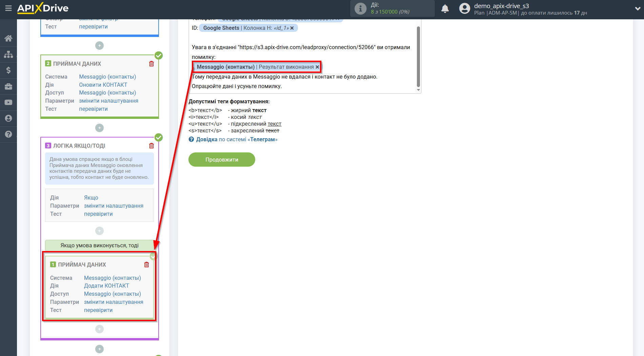Viewport: 644px width, 356px height.
Task: Add a step after the Якщо condition
Action: [x=99, y=231]
